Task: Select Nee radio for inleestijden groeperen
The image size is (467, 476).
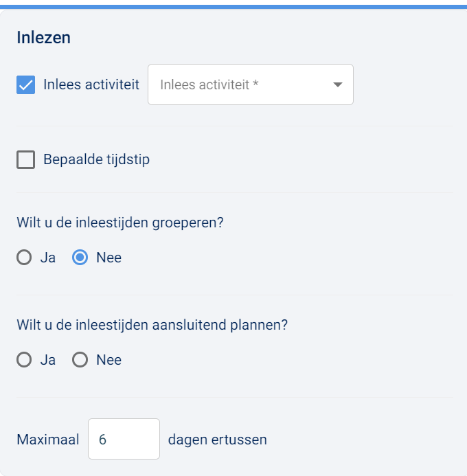Action: [80, 258]
